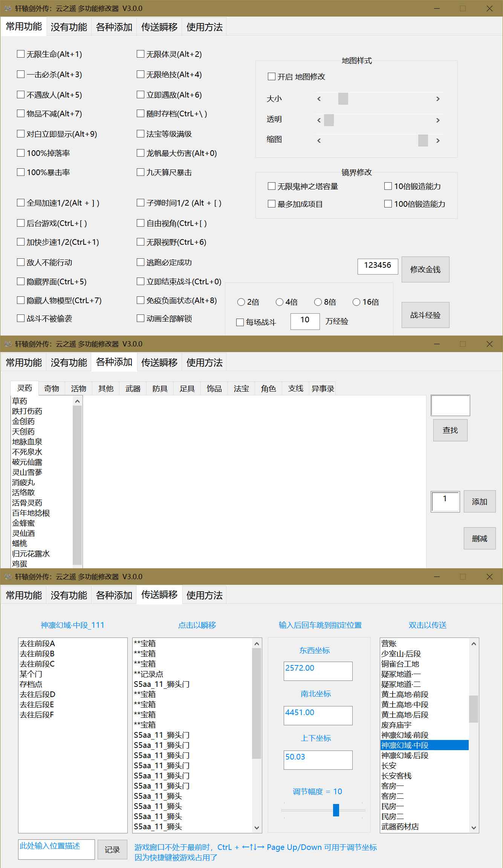Click the blue 调节幅度 slider handle
The width and height of the screenshot is (503, 868).
336,810
